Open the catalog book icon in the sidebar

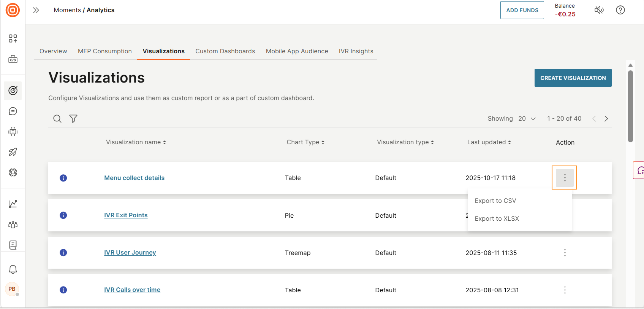(13, 245)
